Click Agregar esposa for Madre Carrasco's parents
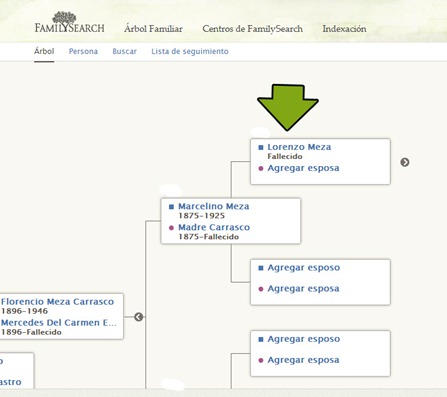The image size is (447, 397). click(303, 289)
